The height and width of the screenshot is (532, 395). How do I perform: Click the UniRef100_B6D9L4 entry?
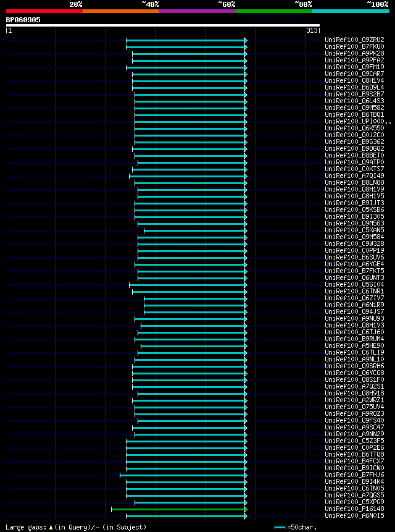point(354,87)
